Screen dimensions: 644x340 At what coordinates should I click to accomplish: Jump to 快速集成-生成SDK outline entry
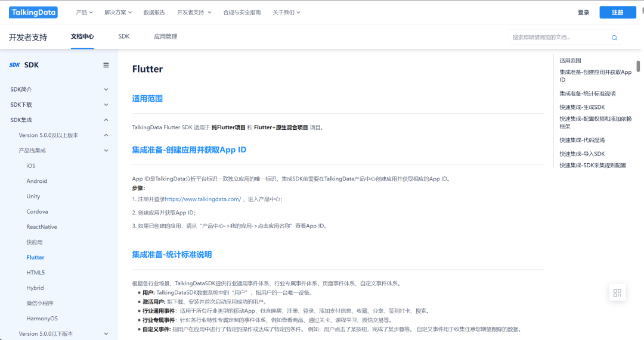582,107
